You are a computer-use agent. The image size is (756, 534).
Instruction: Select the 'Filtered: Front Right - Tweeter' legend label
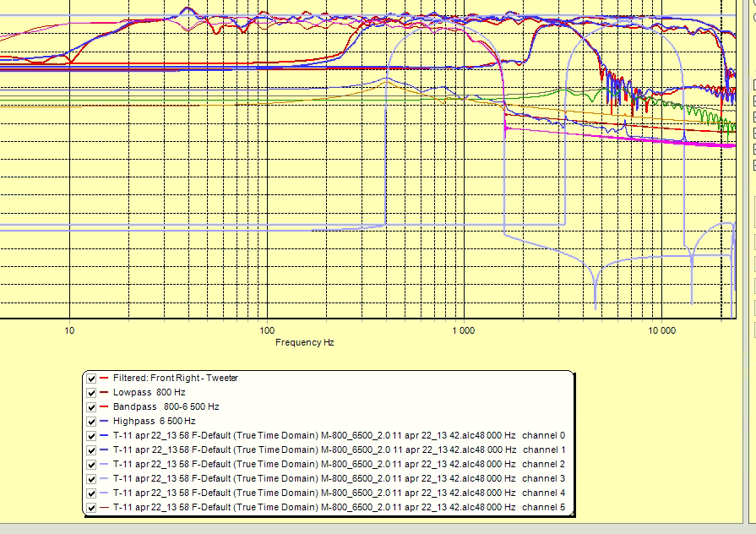click(x=176, y=378)
